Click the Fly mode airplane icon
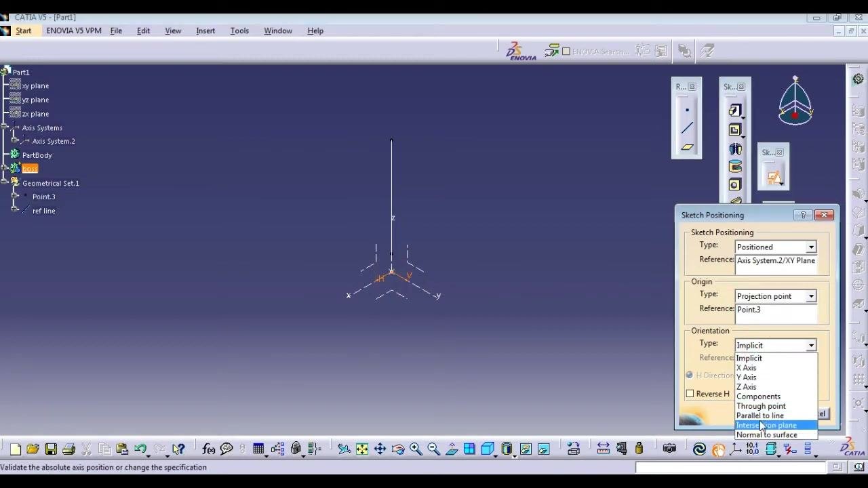The width and height of the screenshot is (868, 488). click(344, 449)
